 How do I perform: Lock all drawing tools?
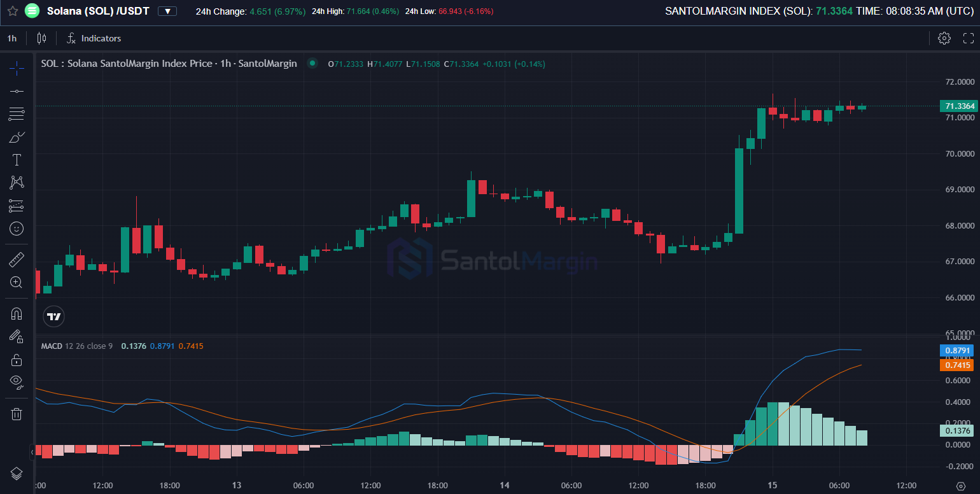coord(17,360)
